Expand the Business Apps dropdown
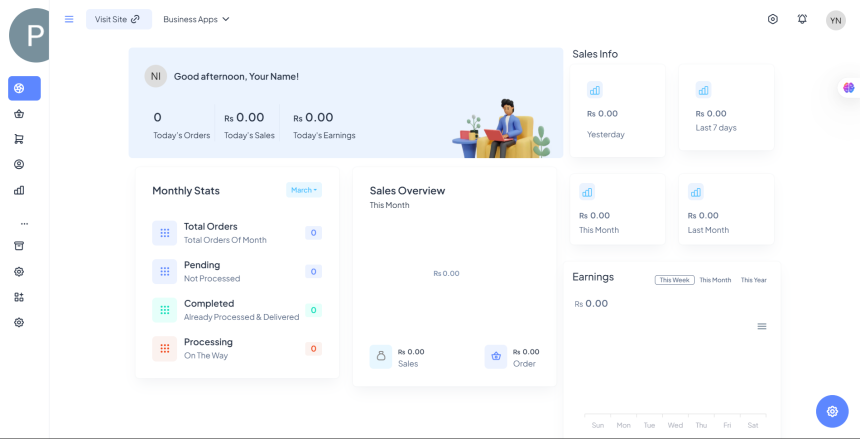Screen dimensions: 860x439 point(196,19)
